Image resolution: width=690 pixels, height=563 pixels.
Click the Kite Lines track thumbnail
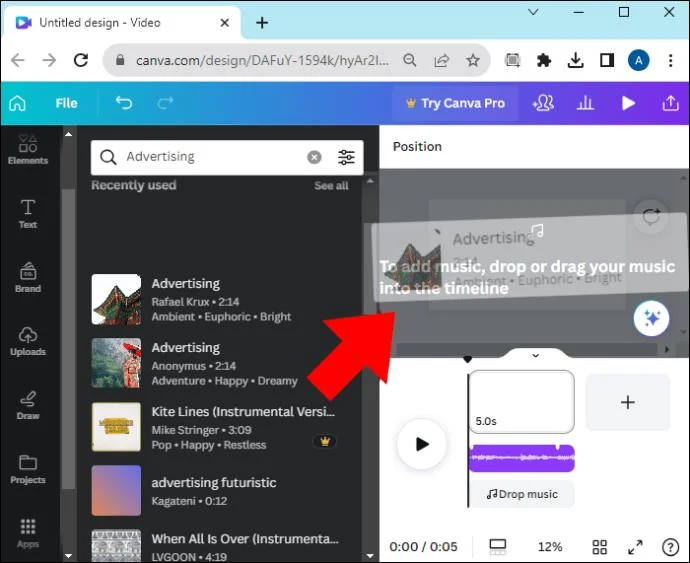tap(116, 427)
